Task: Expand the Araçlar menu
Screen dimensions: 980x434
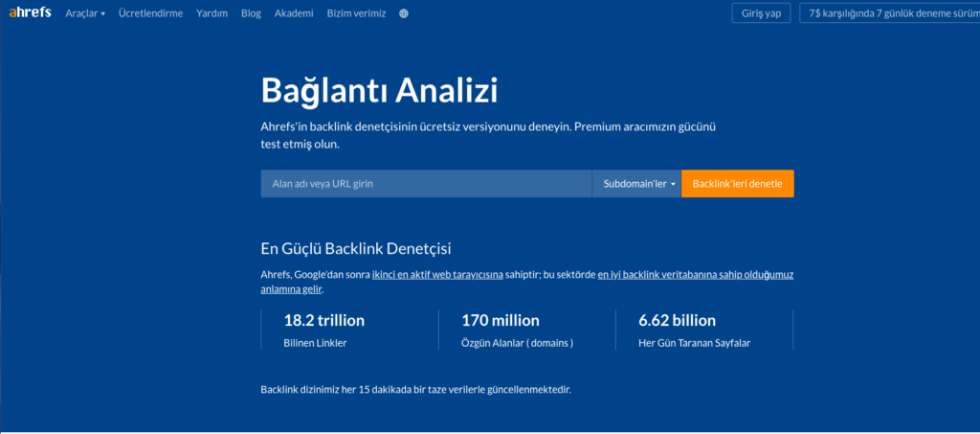Action: pyautogui.click(x=85, y=13)
